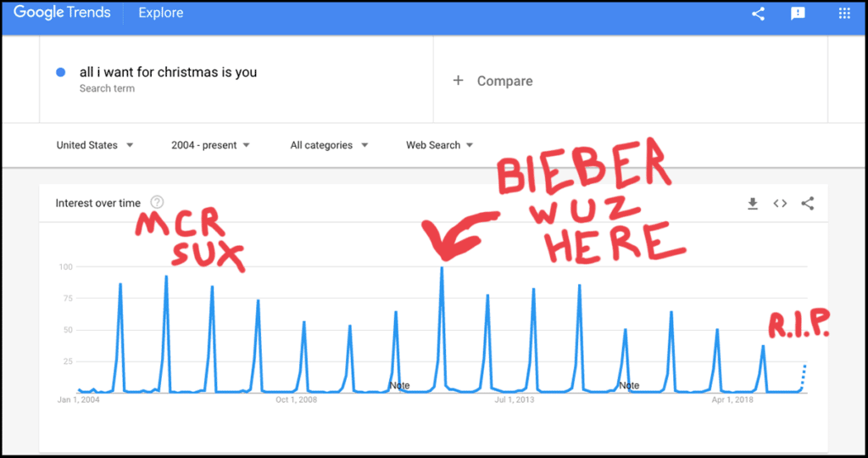The height and width of the screenshot is (458, 868).
Task: Share the Interest over time chart
Action: pos(808,204)
